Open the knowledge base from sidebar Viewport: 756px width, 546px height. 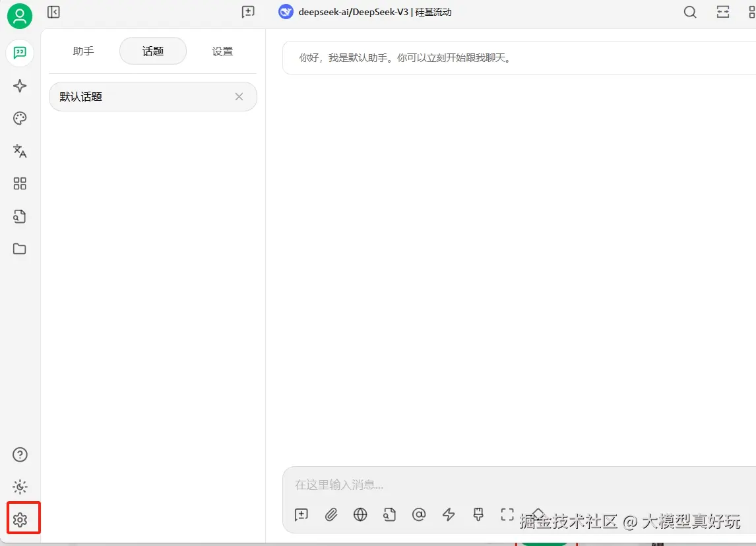point(20,216)
